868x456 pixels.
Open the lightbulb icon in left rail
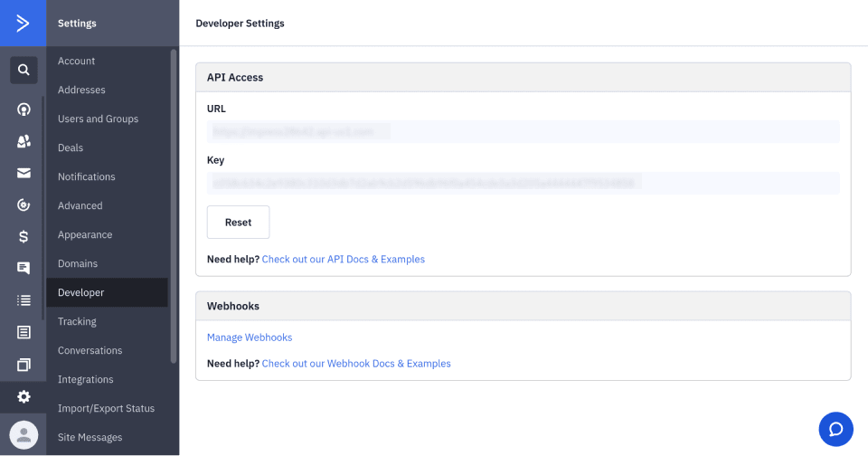(x=24, y=109)
